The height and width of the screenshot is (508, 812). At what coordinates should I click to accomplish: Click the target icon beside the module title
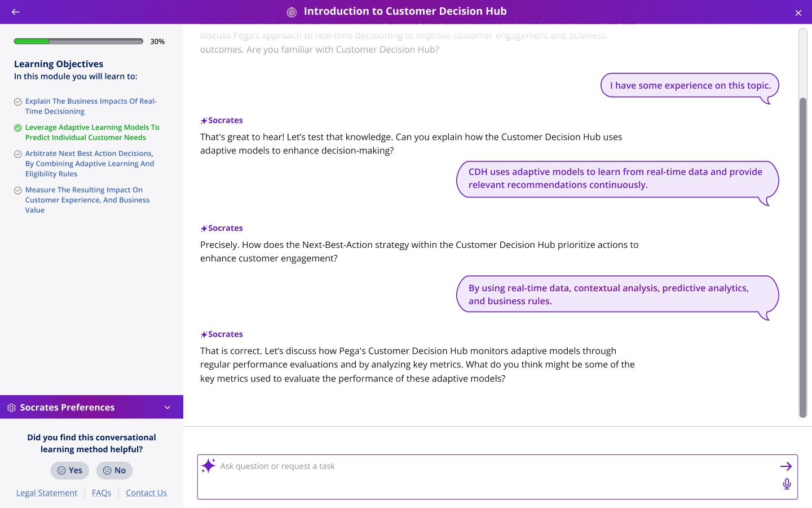[292, 12]
